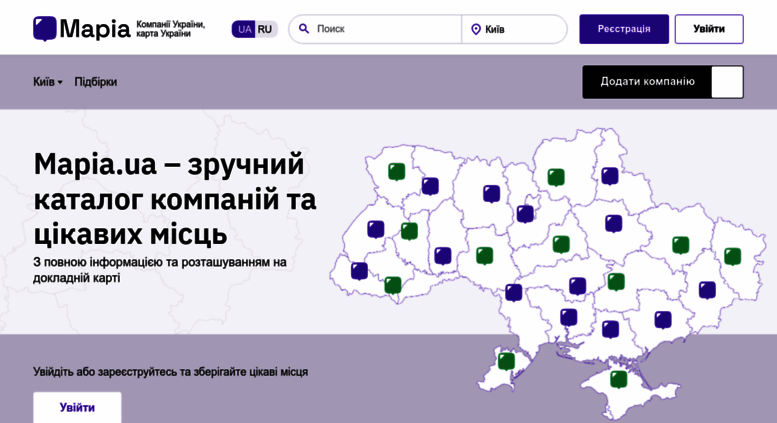Click the Додати компанію button
The height and width of the screenshot is (423, 777).
(x=663, y=82)
